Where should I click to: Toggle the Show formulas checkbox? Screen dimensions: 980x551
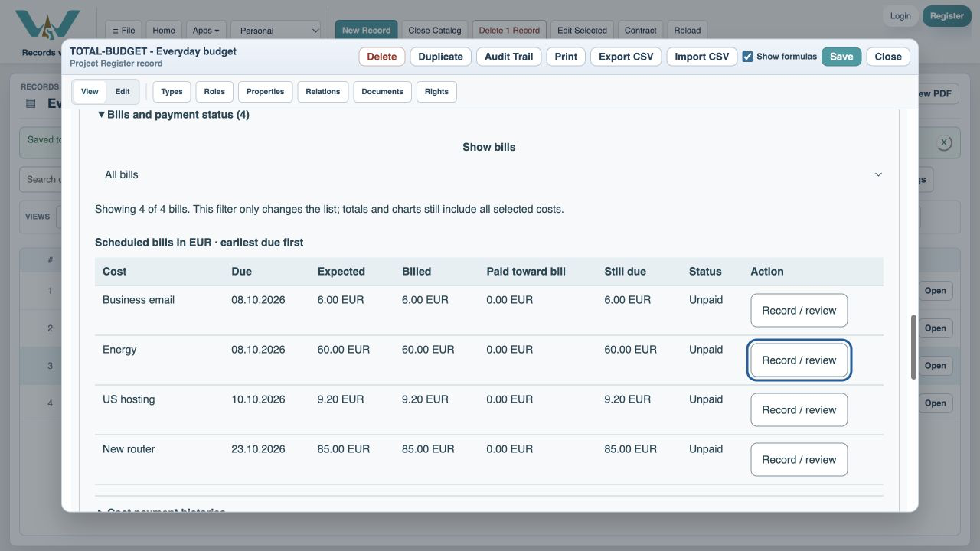point(747,57)
